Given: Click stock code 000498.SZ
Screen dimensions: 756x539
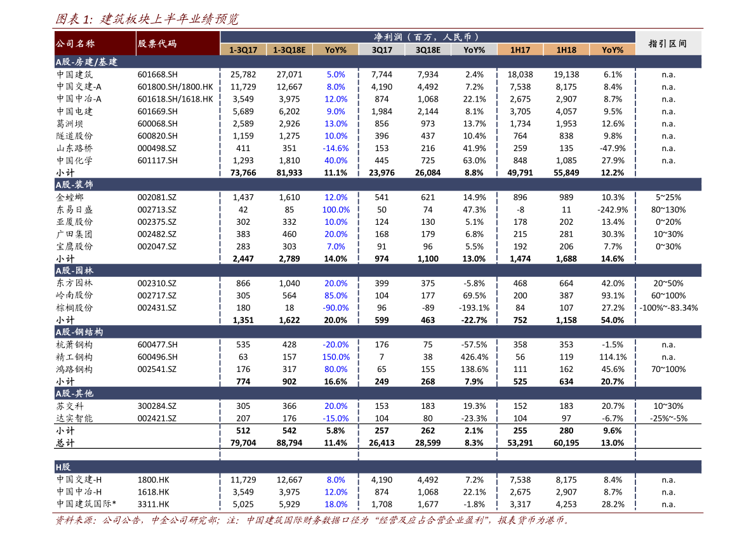Looking at the screenshot, I should click(x=157, y=148).
